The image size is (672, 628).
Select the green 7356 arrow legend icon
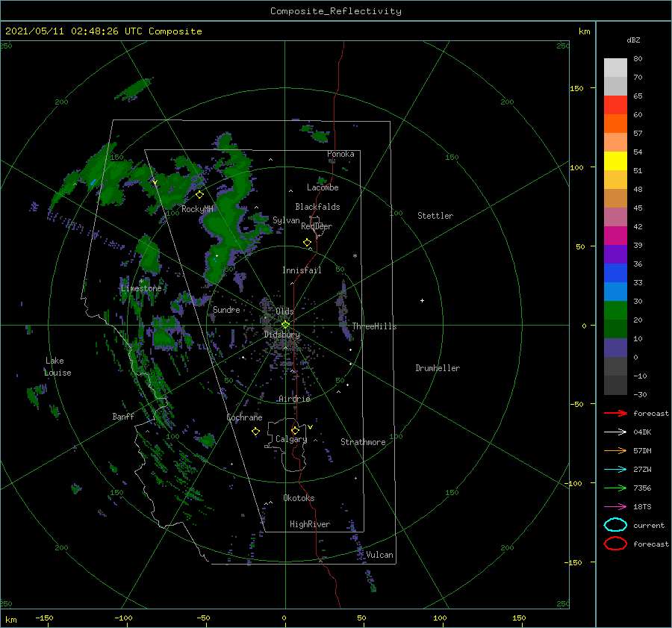[615, 488]
